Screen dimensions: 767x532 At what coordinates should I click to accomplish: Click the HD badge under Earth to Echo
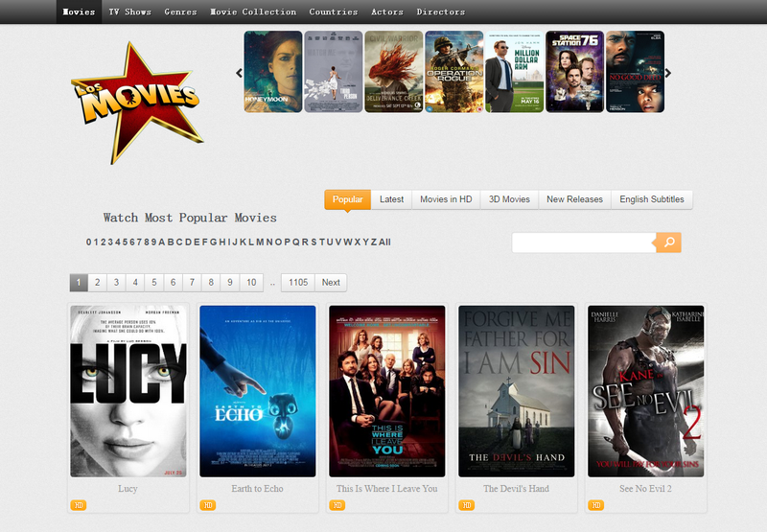208,505
